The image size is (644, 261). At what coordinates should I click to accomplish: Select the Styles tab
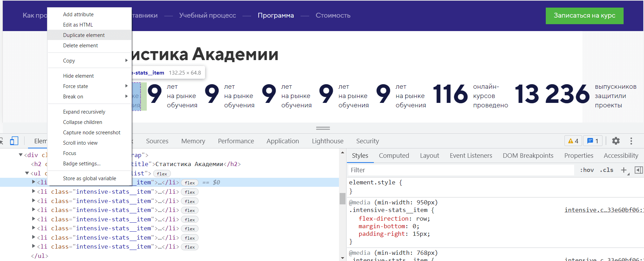(x=360, y=156)
